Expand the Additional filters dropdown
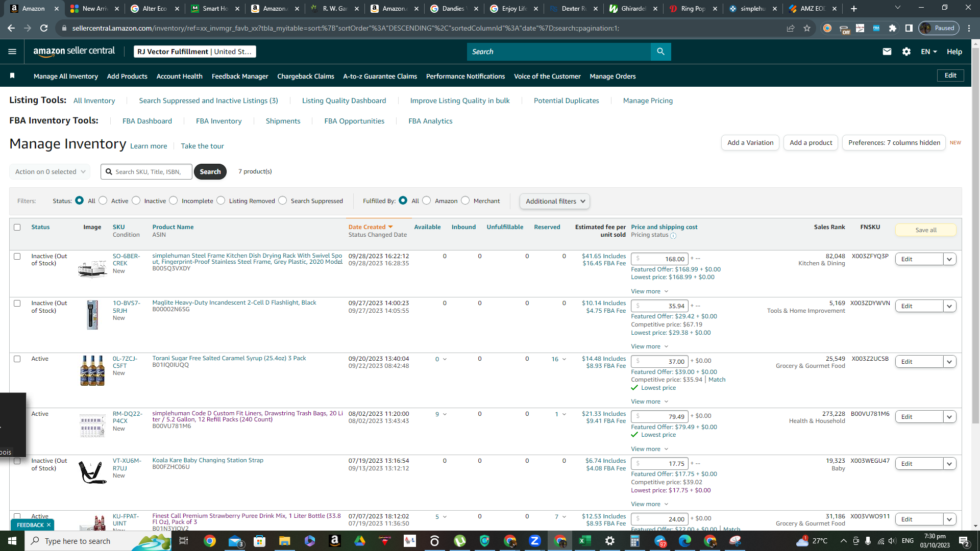Screen dimensions: 980x551 [x=555, y=201]
